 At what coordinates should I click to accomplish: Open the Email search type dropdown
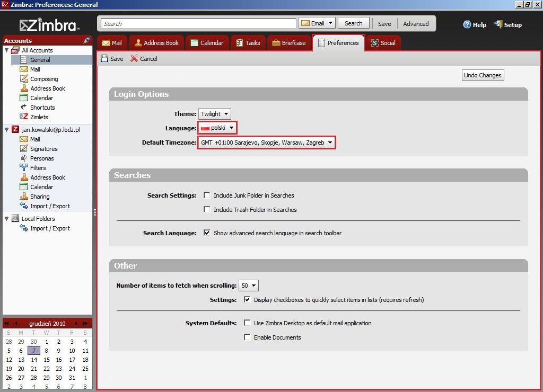point(317,23)
